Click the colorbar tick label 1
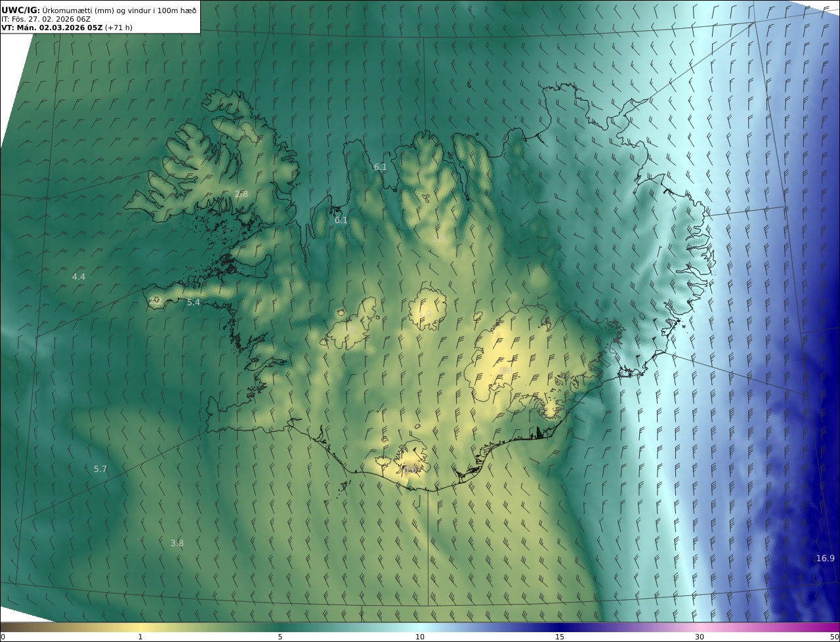This screenshot has width=840, height=642. [140, 637]
